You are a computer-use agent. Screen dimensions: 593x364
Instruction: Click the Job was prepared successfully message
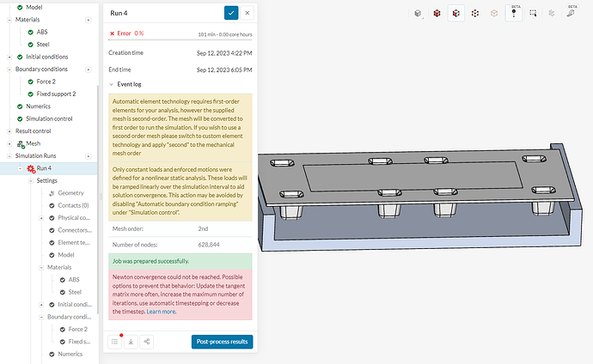click(x=180, y=261)
